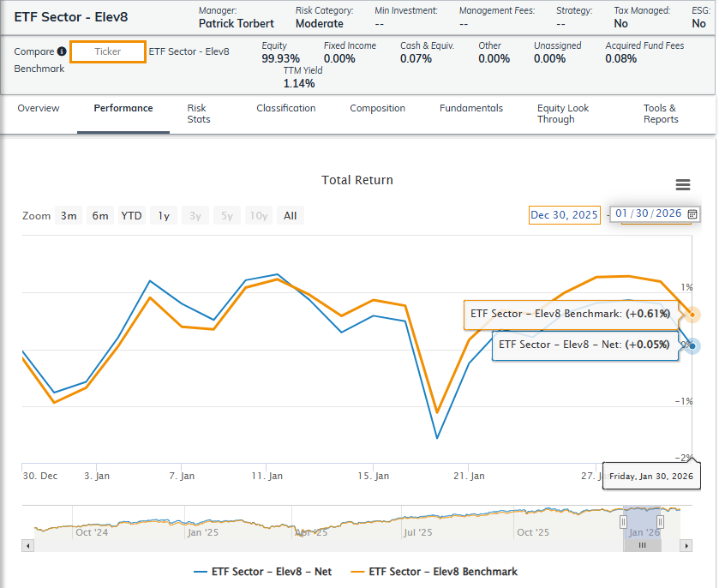Click the Ticker compare input field
Screen dimensions: 719x588
pyautogui.click(x=108, y=52)
